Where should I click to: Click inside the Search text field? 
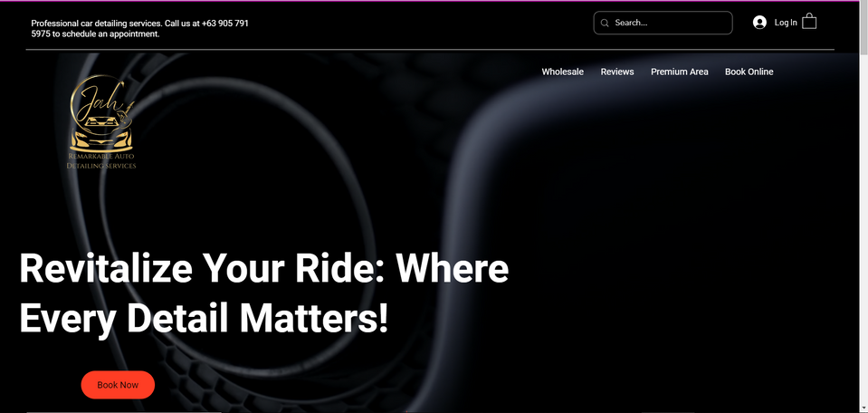click(663, 23)
